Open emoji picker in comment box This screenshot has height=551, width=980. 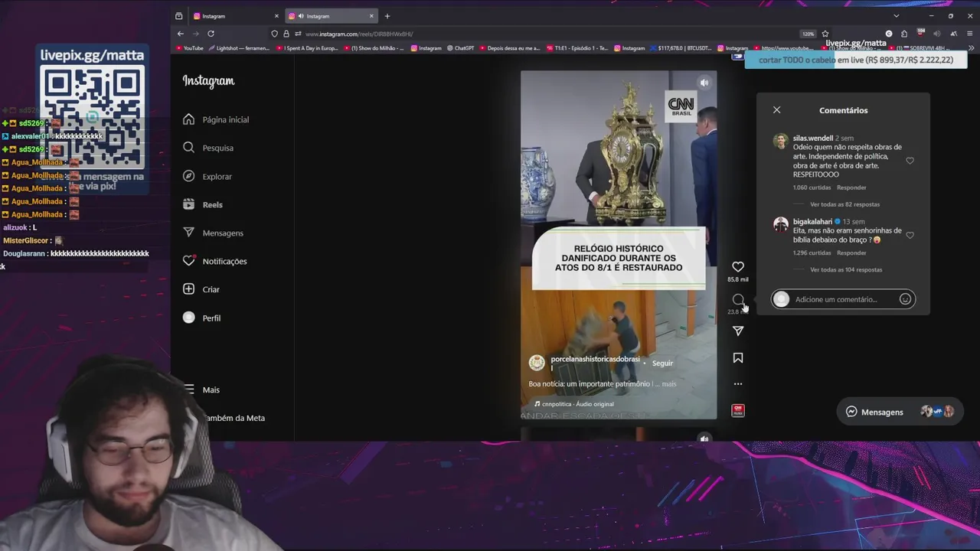point(905,299)
